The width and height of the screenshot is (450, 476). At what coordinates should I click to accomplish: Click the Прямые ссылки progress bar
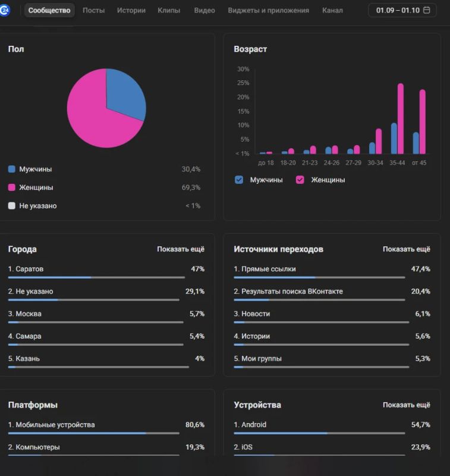[x=319, y=277]
